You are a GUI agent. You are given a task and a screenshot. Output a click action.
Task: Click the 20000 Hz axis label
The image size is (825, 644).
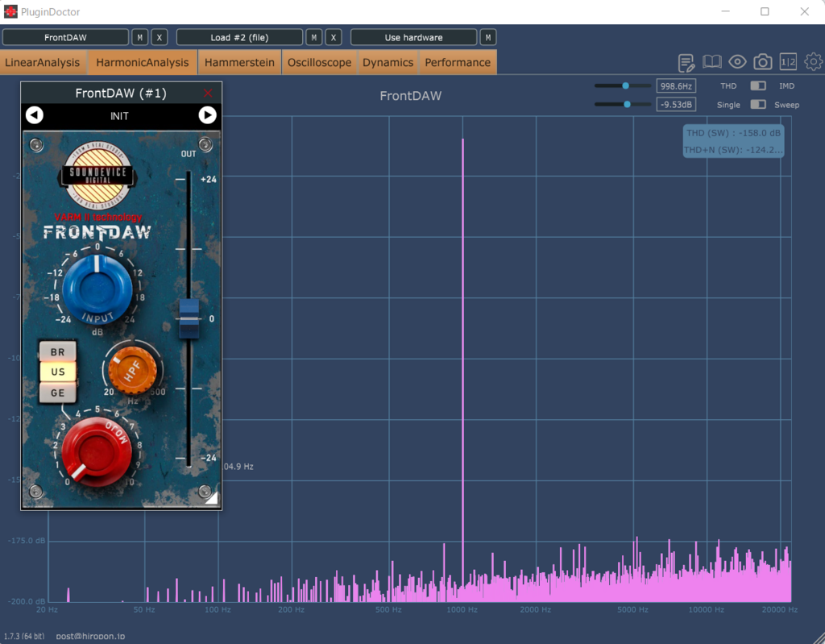[780, 610]
